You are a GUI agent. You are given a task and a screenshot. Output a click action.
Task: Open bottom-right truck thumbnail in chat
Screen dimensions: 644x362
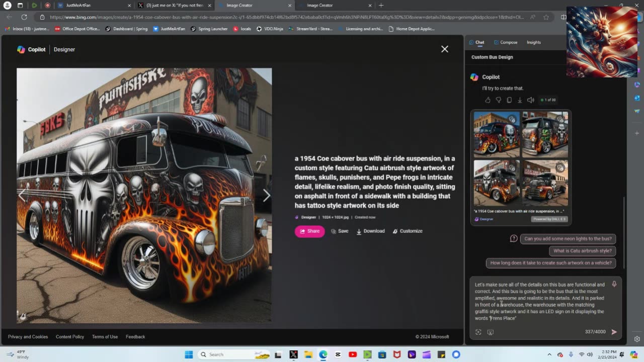coord(545,183)
